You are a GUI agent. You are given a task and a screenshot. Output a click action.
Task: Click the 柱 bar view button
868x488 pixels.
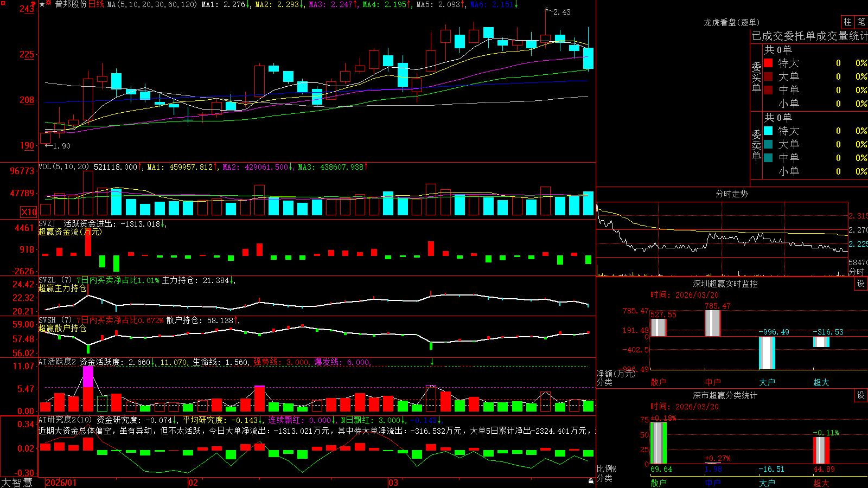click(847, 22)
